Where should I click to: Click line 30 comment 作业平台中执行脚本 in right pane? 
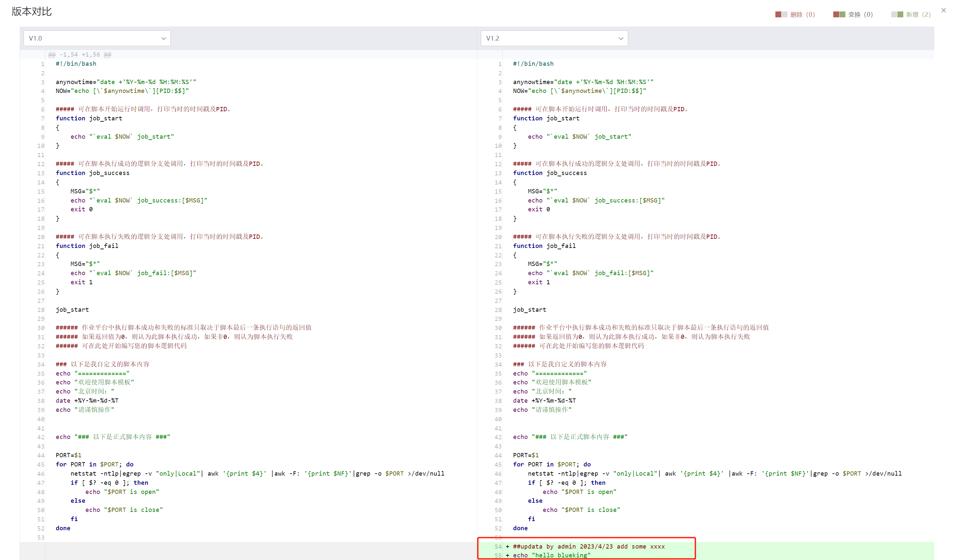click(641, 327)
